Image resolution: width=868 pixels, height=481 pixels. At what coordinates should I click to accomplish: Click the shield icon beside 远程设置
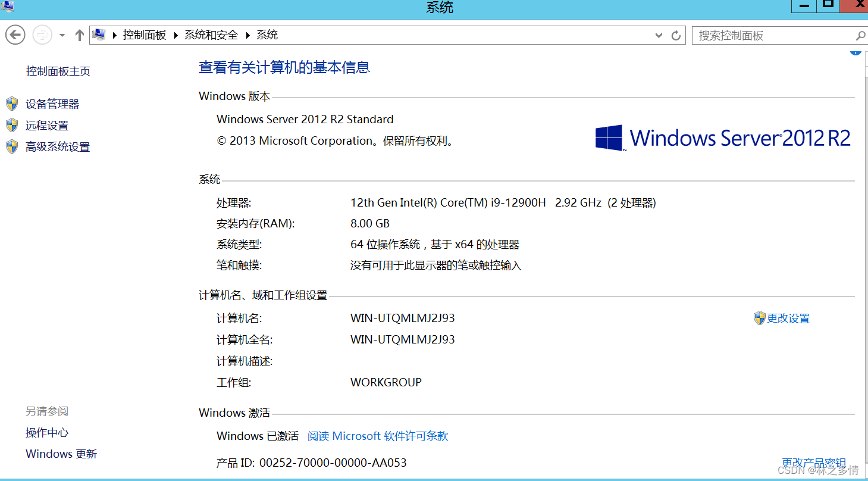pyautogui.click(x=12, y=125)
